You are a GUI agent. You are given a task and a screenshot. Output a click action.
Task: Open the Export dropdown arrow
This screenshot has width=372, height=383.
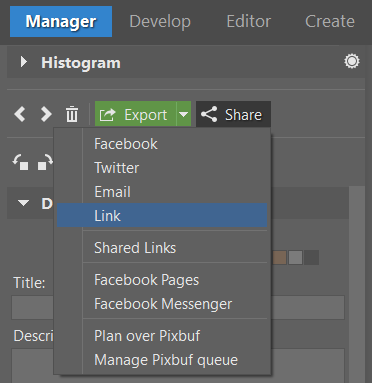point(184,114)
